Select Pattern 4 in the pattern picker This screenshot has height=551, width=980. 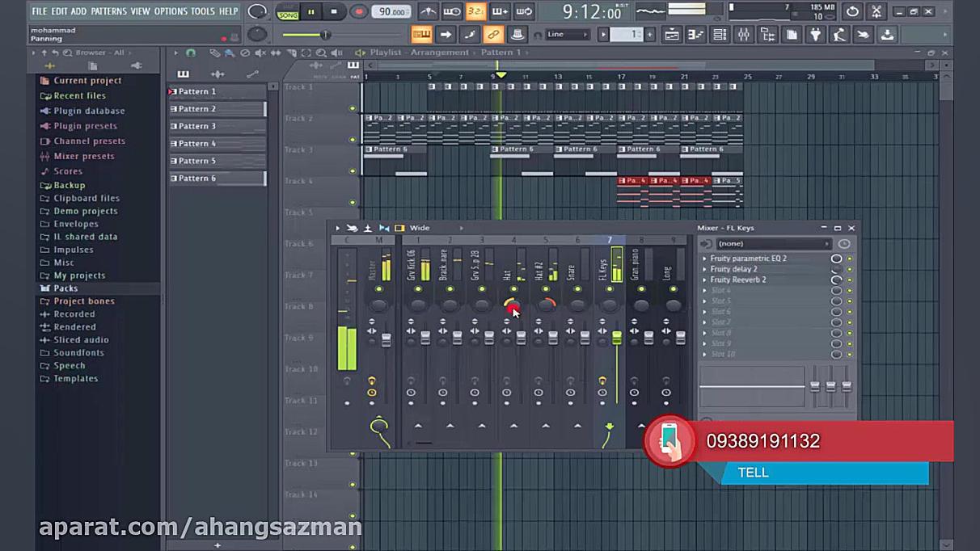tap(217, 144)
